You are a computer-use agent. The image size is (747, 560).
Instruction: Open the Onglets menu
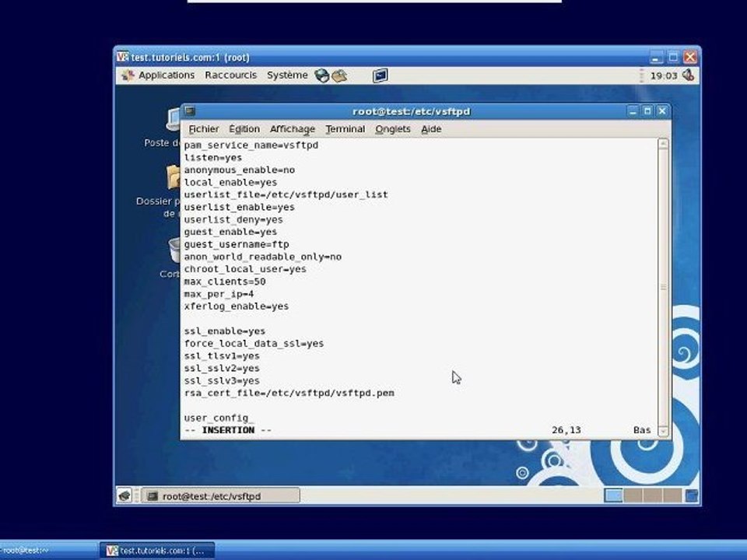click(x=392, y=129)
